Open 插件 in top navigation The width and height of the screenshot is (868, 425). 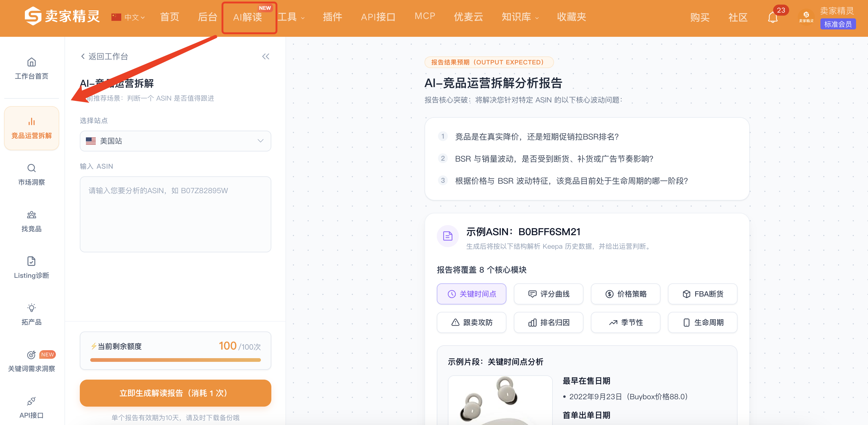pyautogui.click(x=333, y=17)
